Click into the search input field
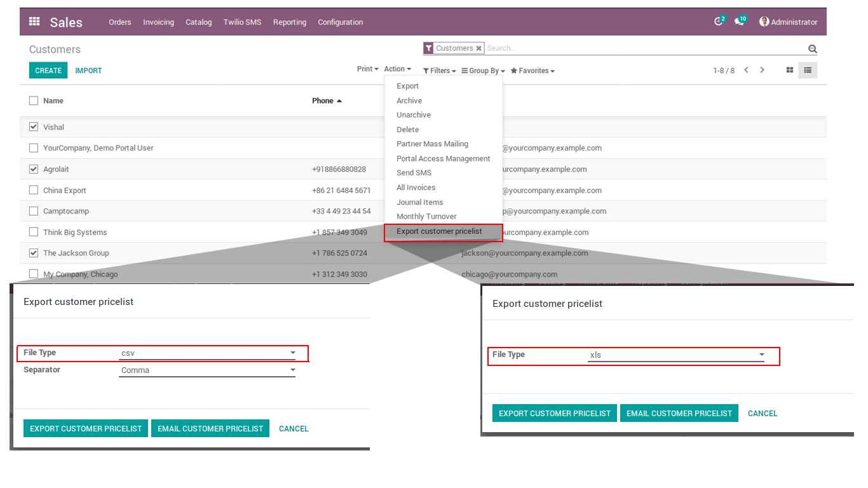This screenshot has height=488, width=868. 642,48
